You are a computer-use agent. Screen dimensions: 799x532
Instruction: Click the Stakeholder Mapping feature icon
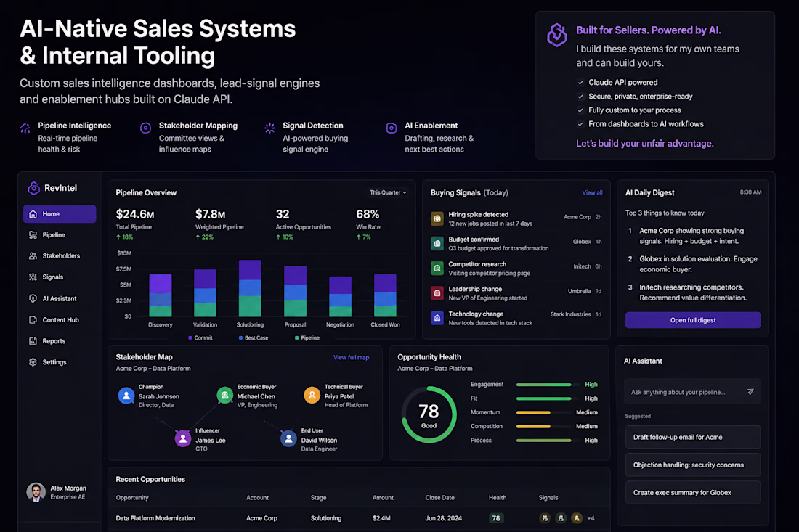point(146,128)
